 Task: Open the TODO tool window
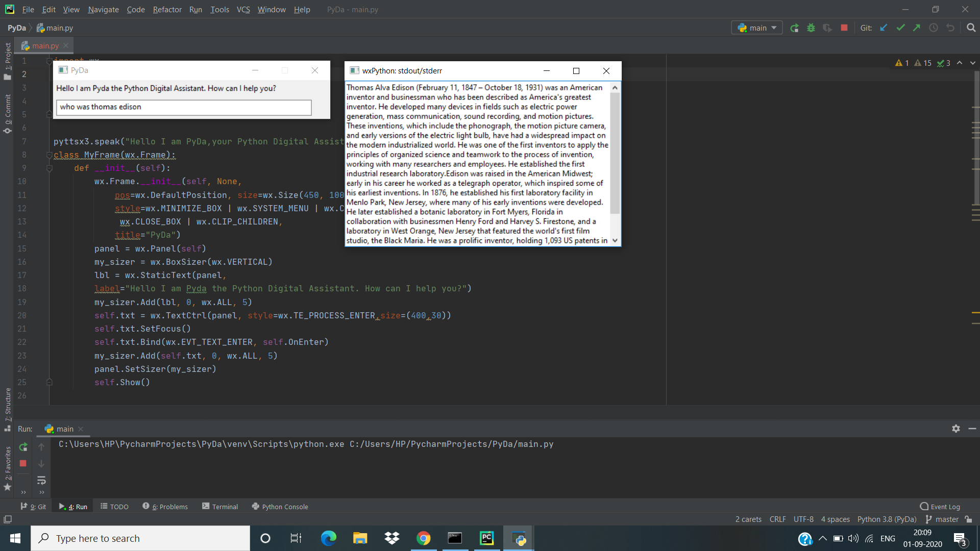coord(114,507)
